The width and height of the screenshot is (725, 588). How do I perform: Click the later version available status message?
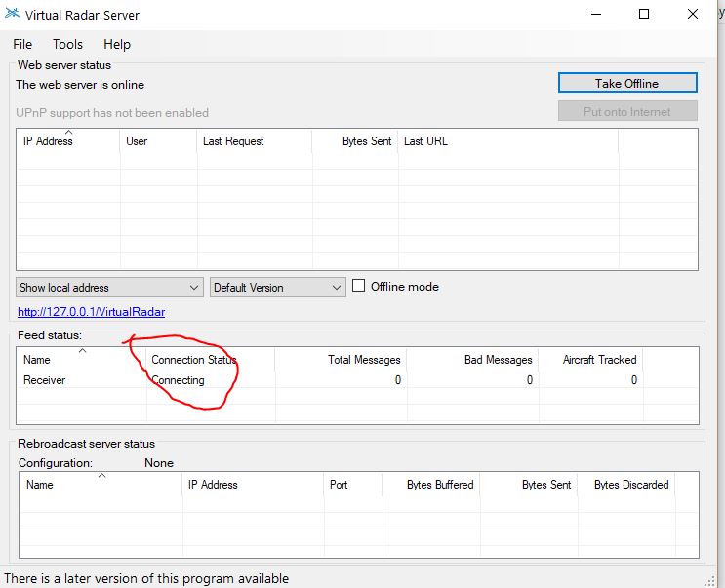146,578
